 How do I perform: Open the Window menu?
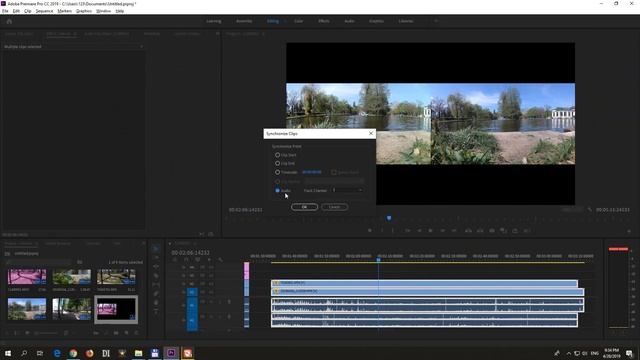103,11
